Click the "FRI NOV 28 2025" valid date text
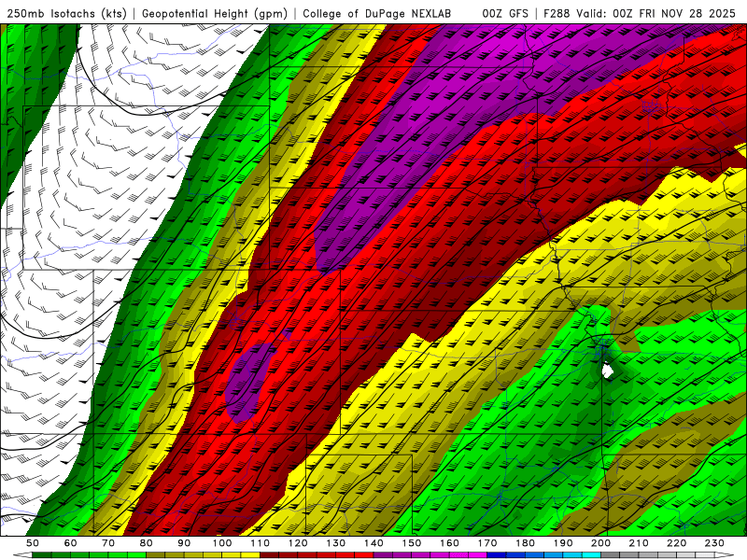The image size is (747, 560). [x=687, y=13]
